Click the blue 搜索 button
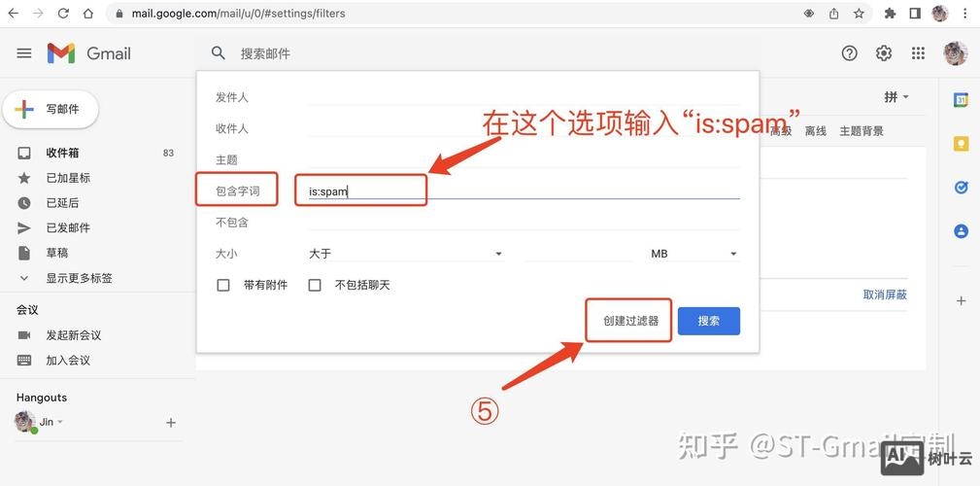 (x=709, y=321)
